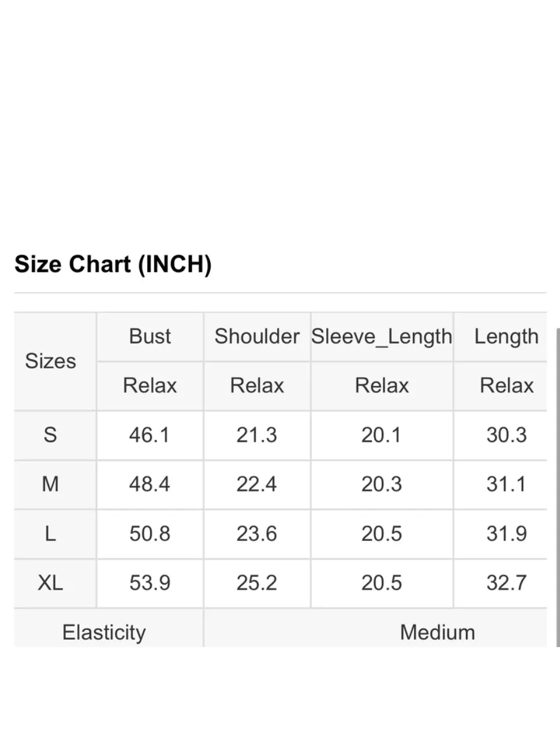
Task: Select the M size row label
Action: pyautogui.click(x=50, y=484)
